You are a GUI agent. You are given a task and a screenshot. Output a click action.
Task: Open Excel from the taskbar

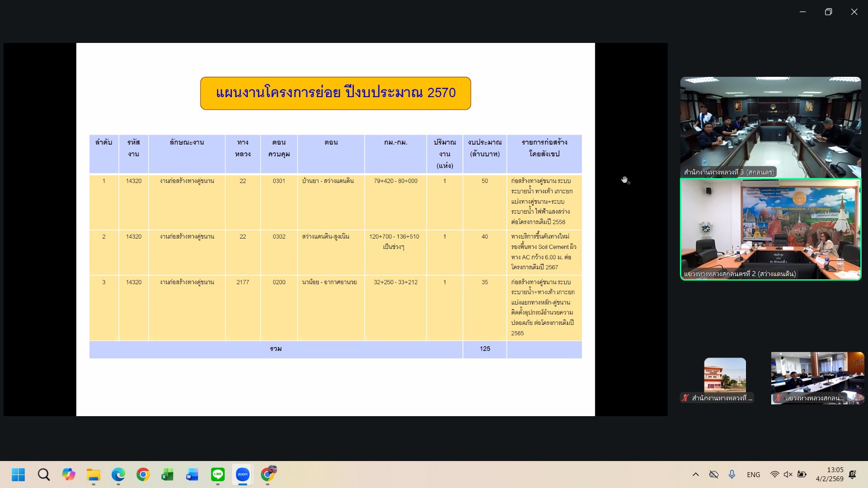[x=167, y=474]
